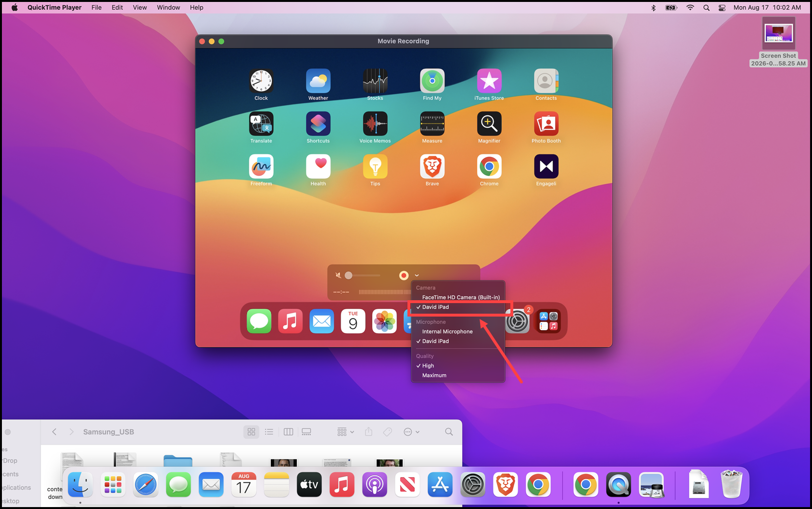
Task: Click the Finder share button
Action: 368,432
